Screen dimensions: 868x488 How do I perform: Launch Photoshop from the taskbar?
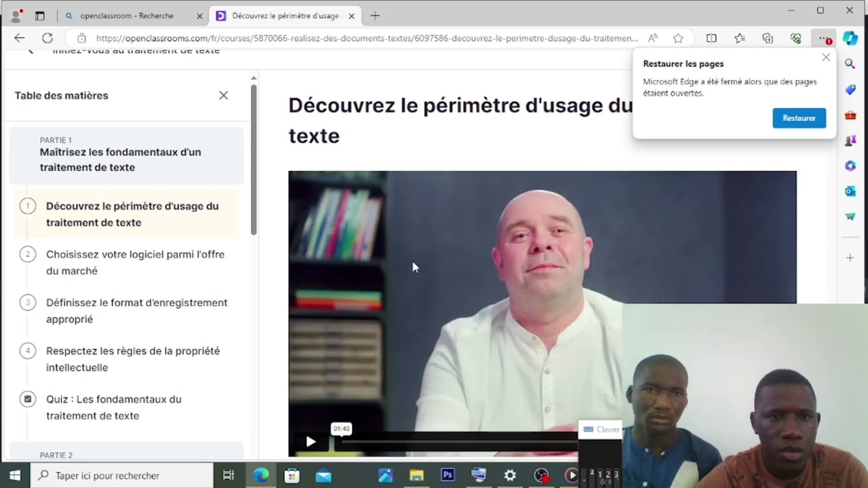click(448, 475)
